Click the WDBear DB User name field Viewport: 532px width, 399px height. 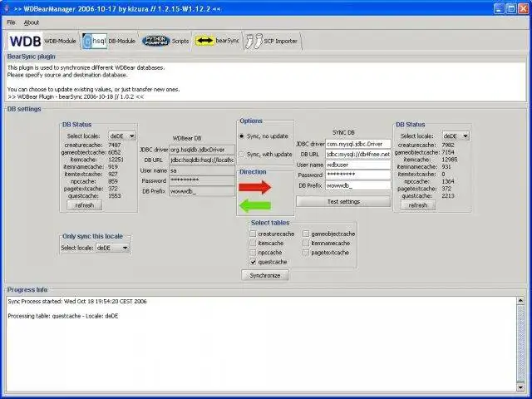tap(202, 170)
